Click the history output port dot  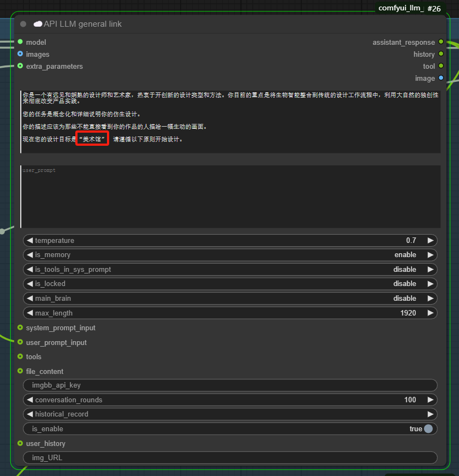pos(441,54)
